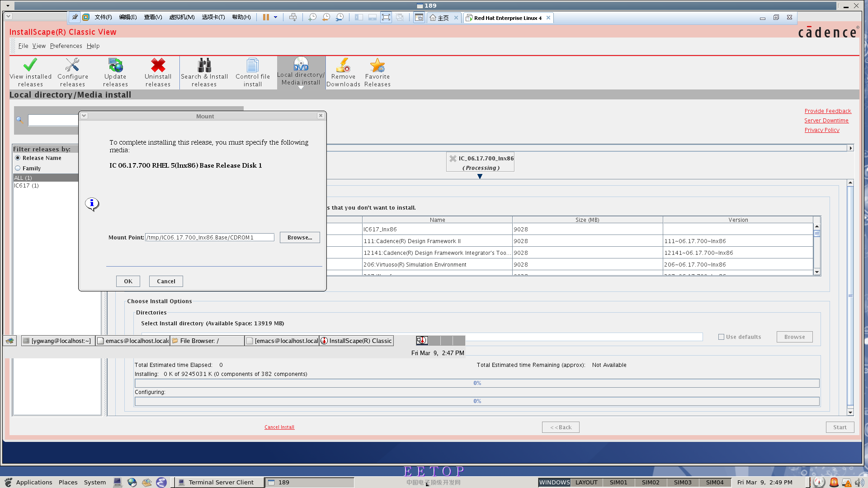Click VMware manage snapshots icon
The image size is (868, 488).
(340, 17)
